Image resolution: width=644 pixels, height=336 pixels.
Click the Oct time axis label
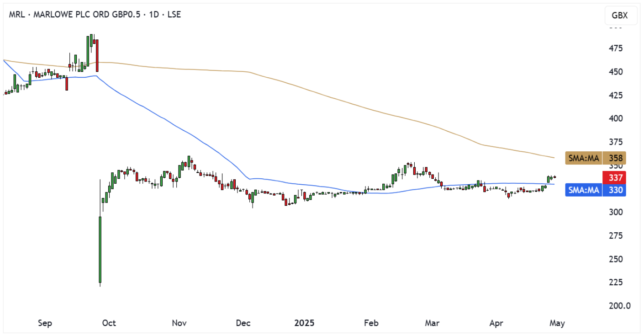tap(109, 323)
